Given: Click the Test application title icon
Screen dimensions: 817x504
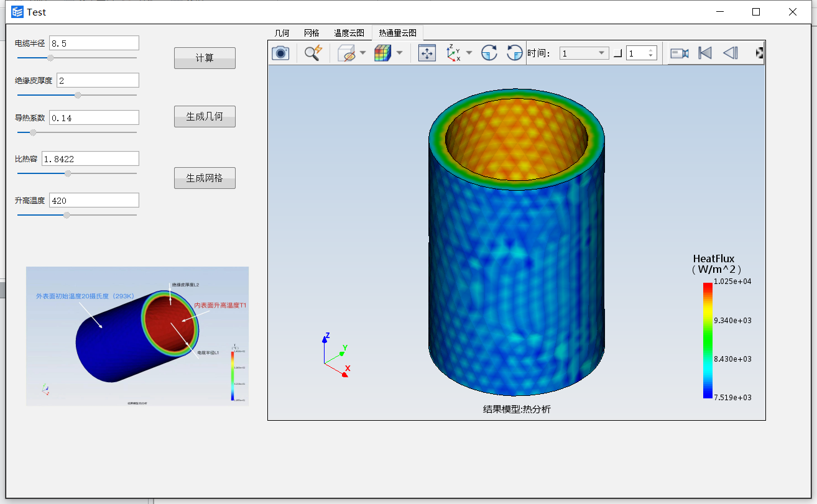Looking at the screenshot, I should click(x=17, y=12).
